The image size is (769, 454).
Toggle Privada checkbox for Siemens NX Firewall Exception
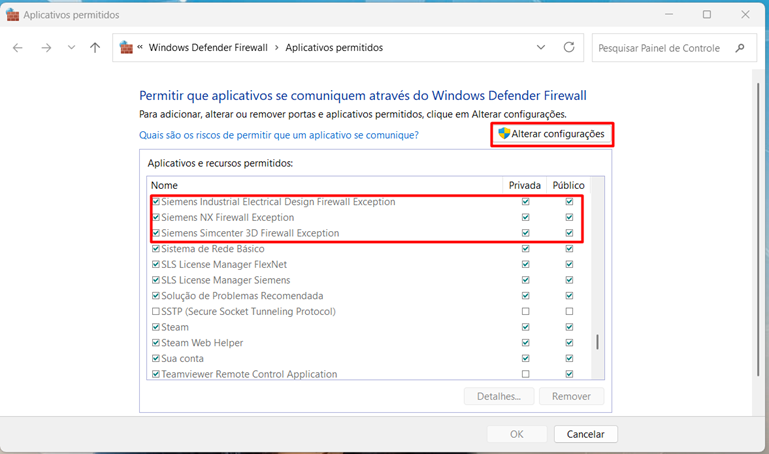tap(526, 217)
